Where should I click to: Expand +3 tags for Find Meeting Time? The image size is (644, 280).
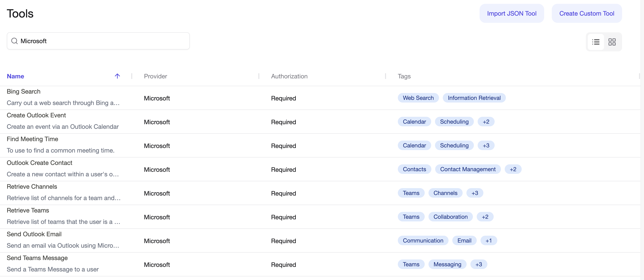tap(486, 146)
